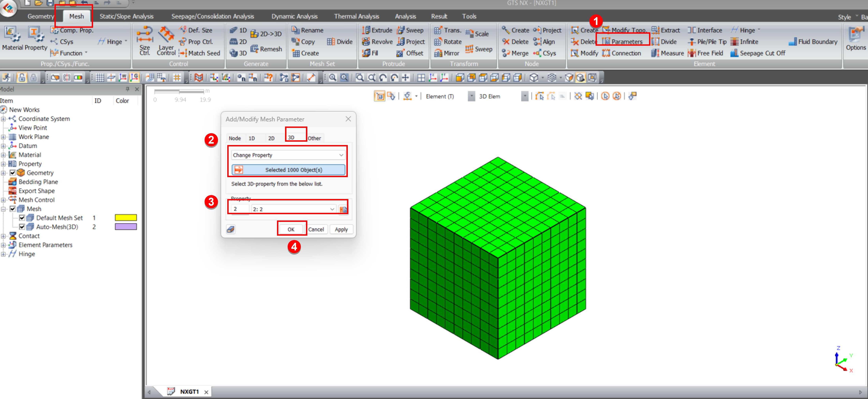The width and height of the screenshot is (868, 399).
Task: Click the Size Ctrl. tool
Action: pos(145,41)
